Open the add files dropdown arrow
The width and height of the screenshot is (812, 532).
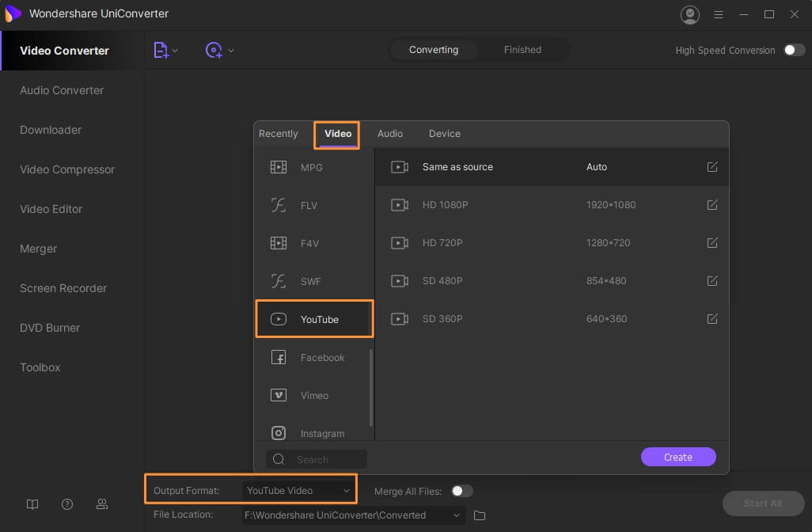tap(176, 51)
